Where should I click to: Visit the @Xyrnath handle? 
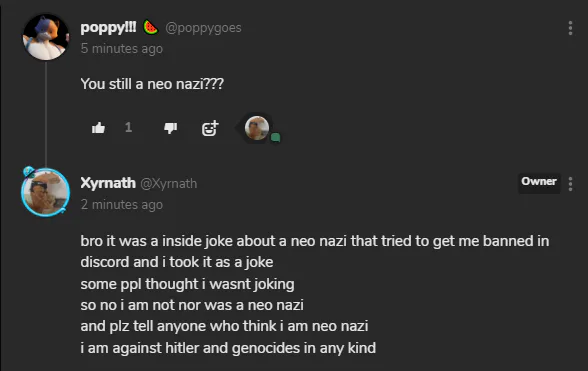169,183
